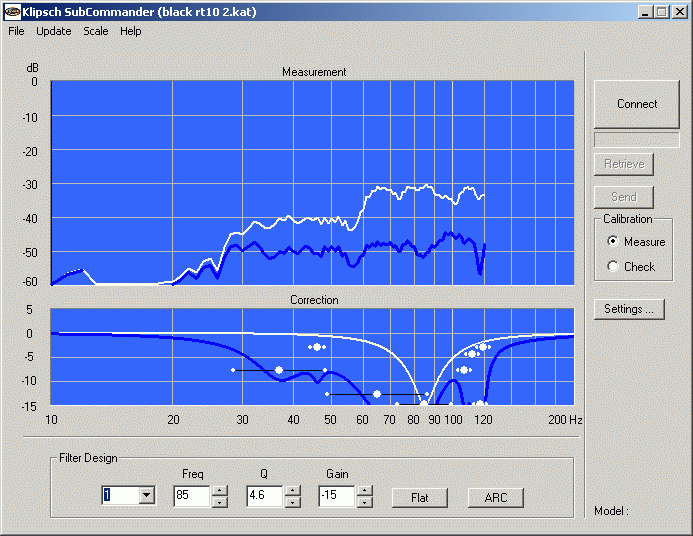Viewport: 693px width, 536px height.
Task: Click the Retrieve button
Action: click(624, 164)
